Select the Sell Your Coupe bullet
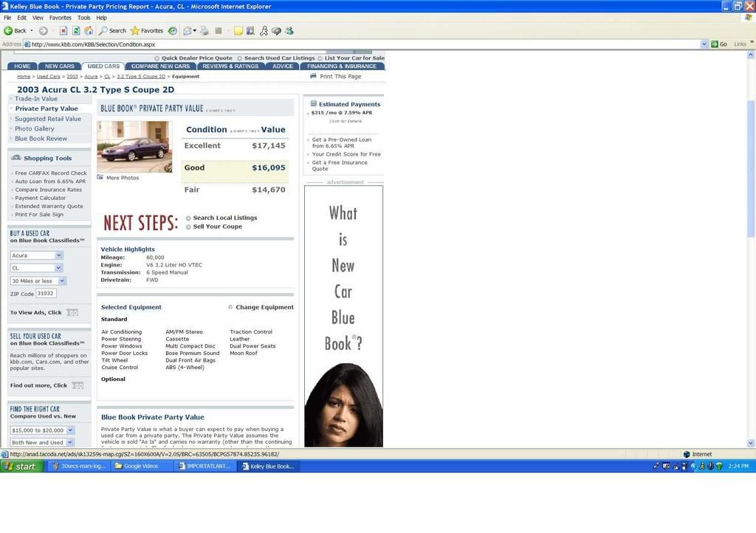Screen dimensions: 756x533 (x=188, y=227)
